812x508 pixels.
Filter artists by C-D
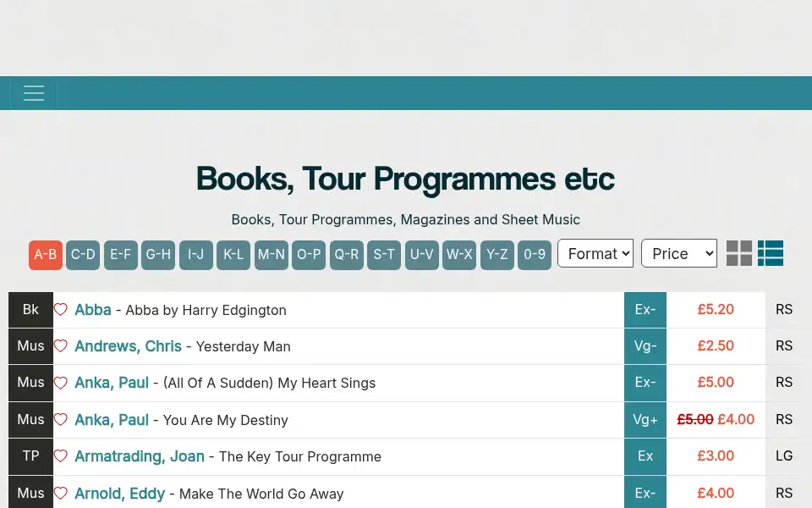[83, 255]
